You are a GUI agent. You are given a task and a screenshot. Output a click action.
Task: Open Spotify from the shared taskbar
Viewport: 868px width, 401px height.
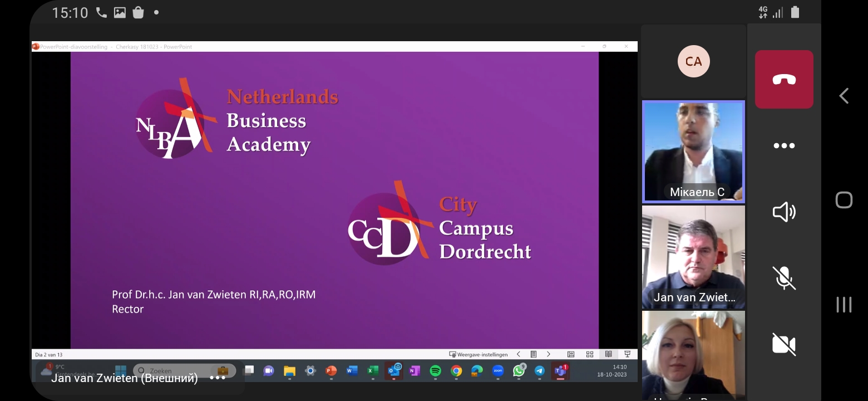click(x=436, y=370)
